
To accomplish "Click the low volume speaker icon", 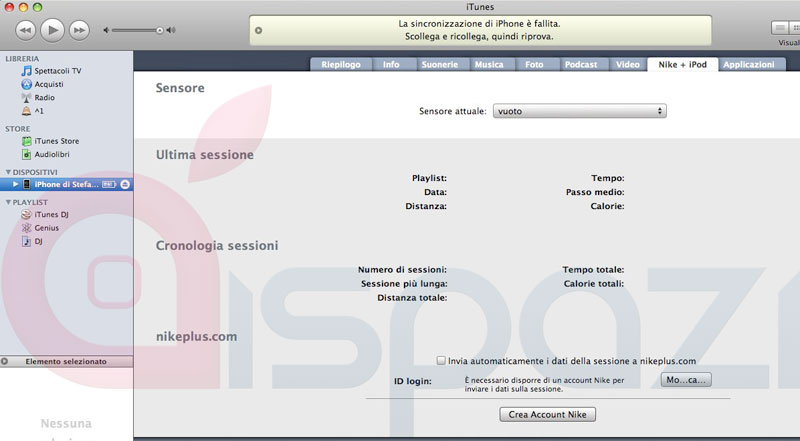I will (x=106, y=30).
